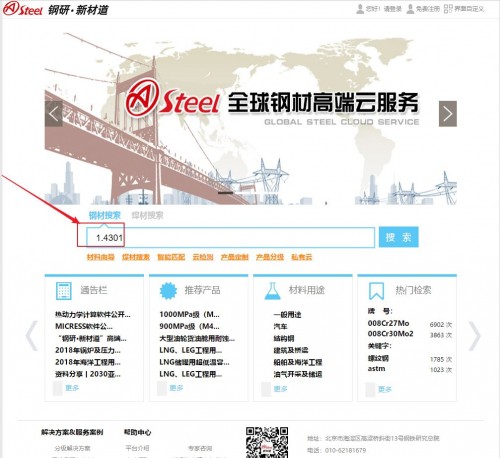Image resolution: width=500 pixels, height=458 pixels.
Task: Open notice 2018年锅炉及压力...
Action: tap(88, 350)
